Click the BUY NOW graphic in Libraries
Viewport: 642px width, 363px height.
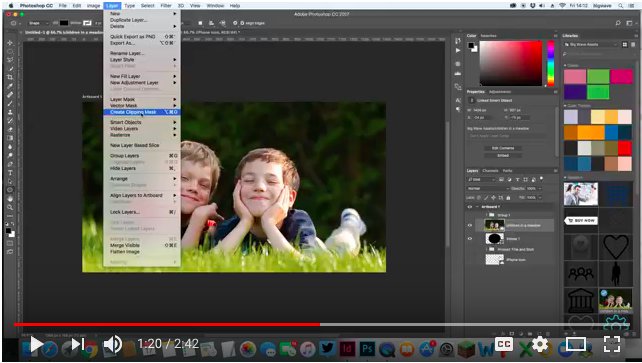click(581, 221)
